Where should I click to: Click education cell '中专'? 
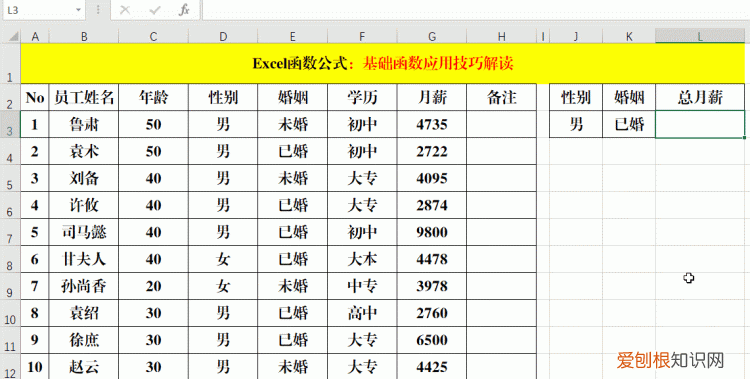coord(362,286)
